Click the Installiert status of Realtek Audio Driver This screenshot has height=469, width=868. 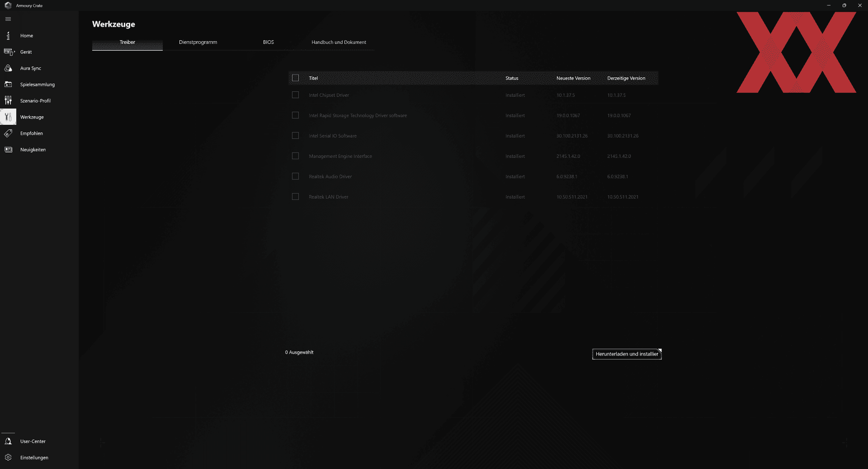515,177
